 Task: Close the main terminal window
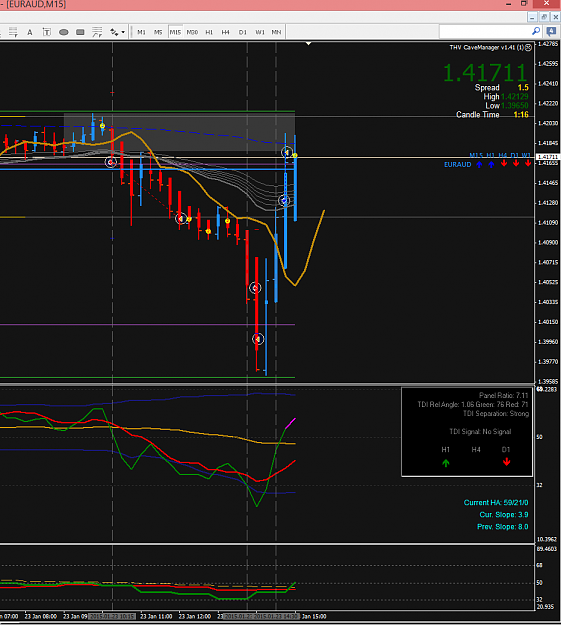tap(546, 4)
